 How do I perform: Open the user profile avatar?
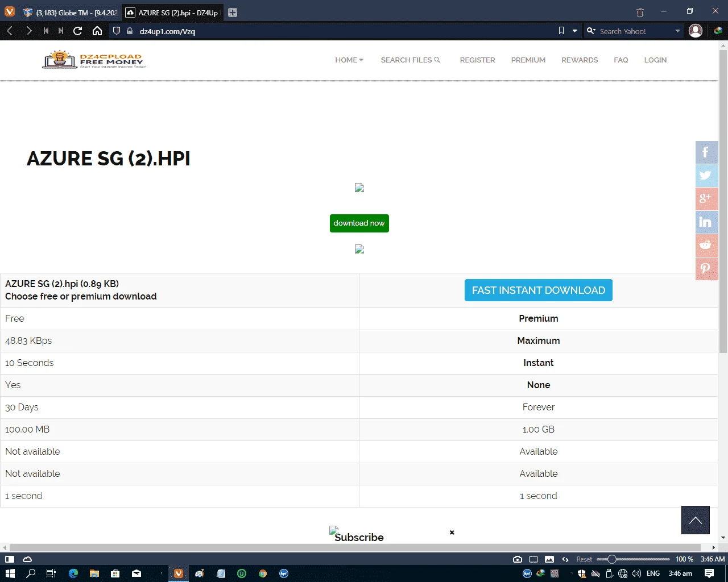click(x=696, y=31)
